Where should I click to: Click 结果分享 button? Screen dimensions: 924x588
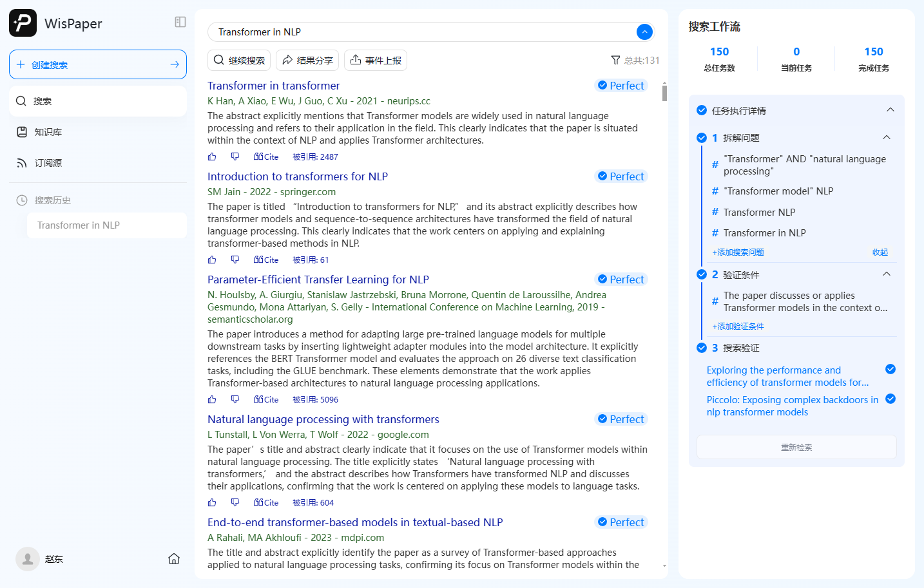click(307, 61)
